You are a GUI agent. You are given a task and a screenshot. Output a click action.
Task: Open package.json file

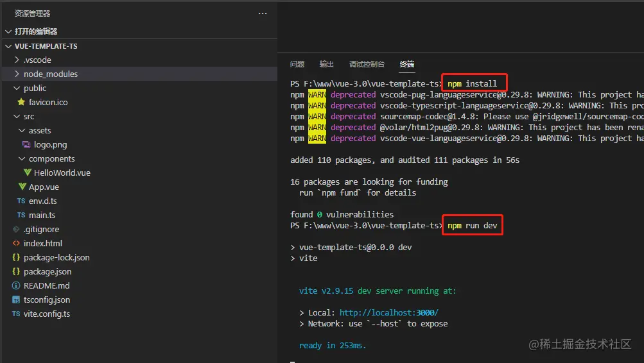(48, 271)
